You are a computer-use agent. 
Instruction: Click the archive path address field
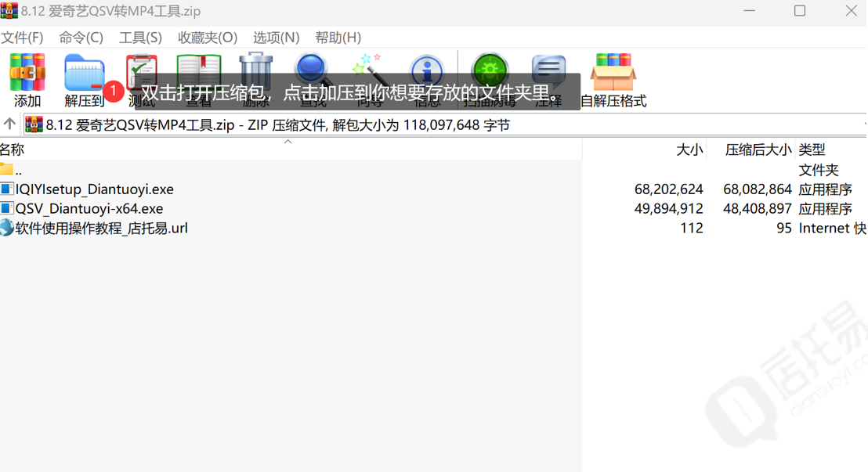click(x=444, y=124)
